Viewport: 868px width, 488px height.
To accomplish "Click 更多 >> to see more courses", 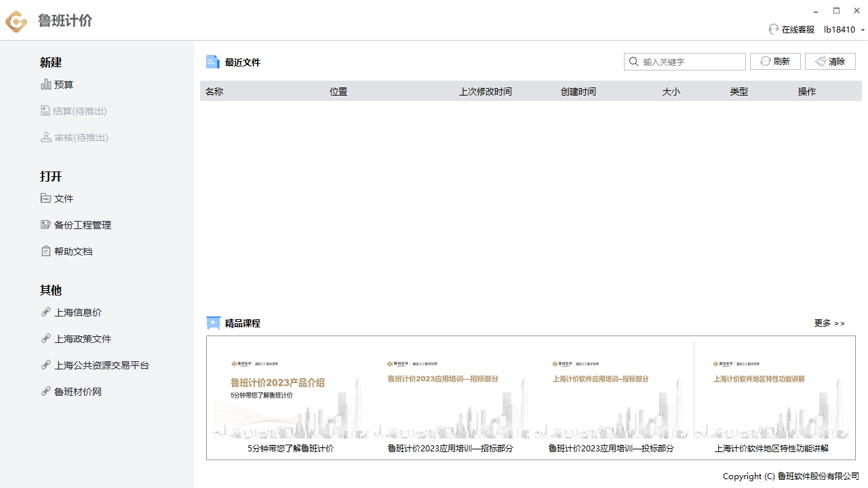I will (x=829, y=323).
